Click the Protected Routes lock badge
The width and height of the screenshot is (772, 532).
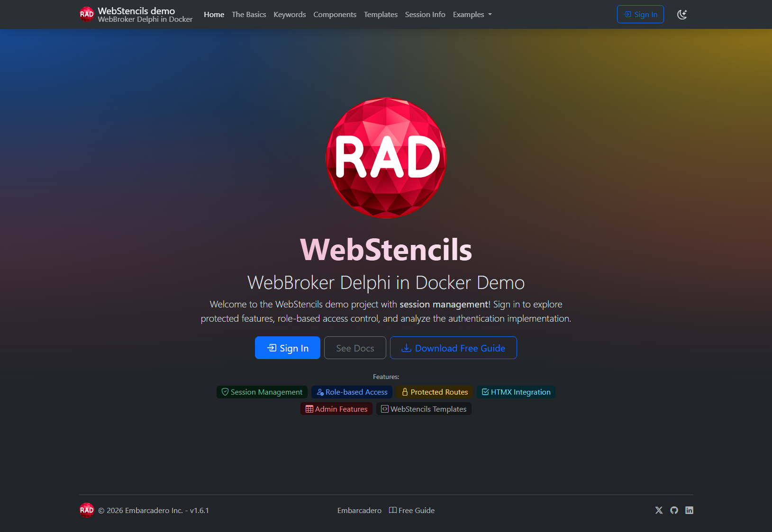tap(435, 392)
